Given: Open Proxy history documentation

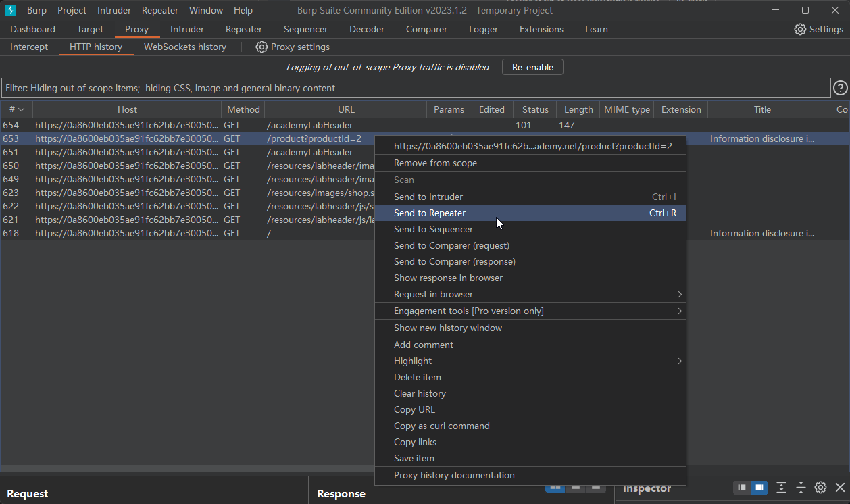Looking at the screenshot, I should pyautogui.click(x=530, y=475).
